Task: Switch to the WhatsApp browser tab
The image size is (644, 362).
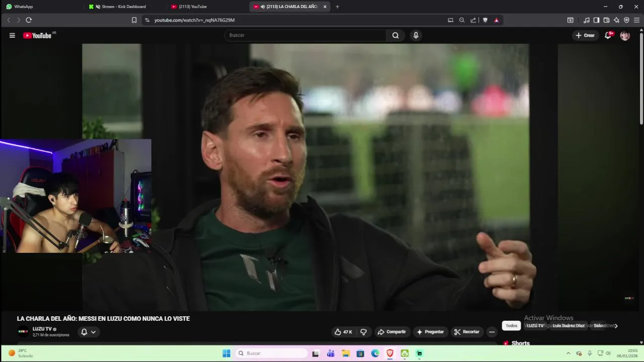Action: pos(40,7)
